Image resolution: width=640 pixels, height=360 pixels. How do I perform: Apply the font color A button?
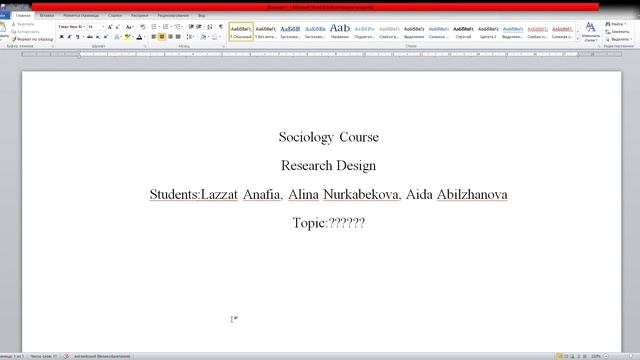point(139,37)
